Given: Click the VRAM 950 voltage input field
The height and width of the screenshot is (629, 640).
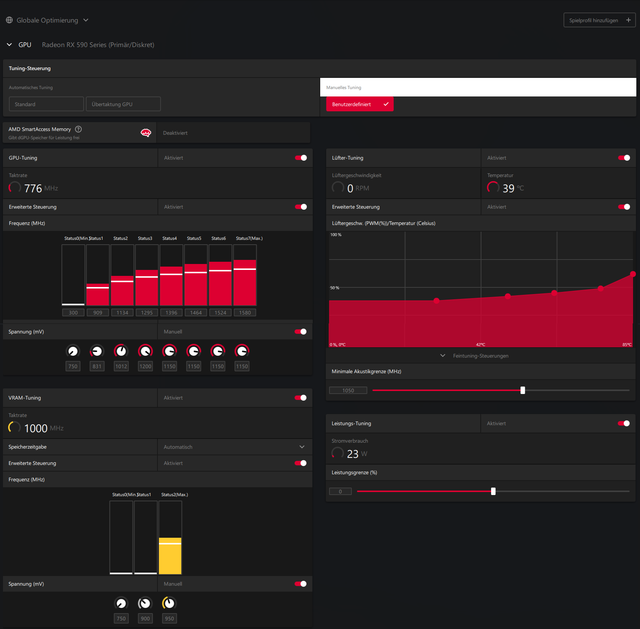Looking at the screenshot, I should coord(169,618).
